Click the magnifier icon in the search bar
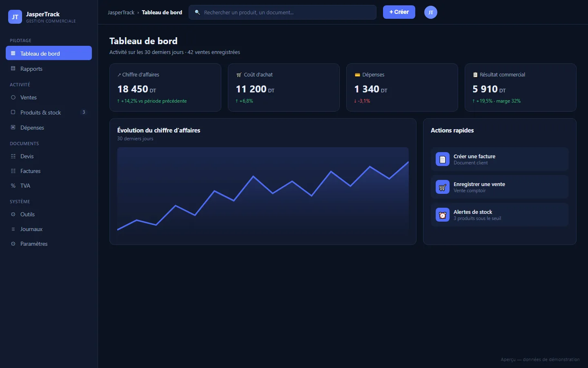 (x=197, y=12)
